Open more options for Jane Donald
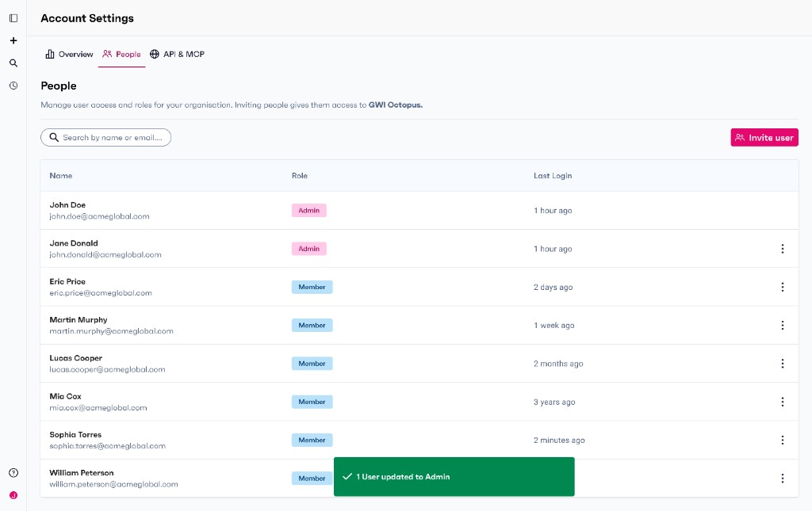Viewport: 812px width, 511px height. (783, 249)
